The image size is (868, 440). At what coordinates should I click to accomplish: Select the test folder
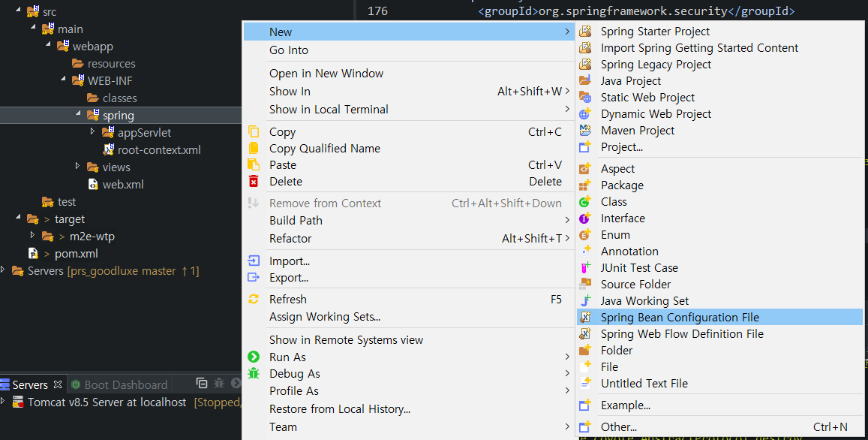(67, 202)
